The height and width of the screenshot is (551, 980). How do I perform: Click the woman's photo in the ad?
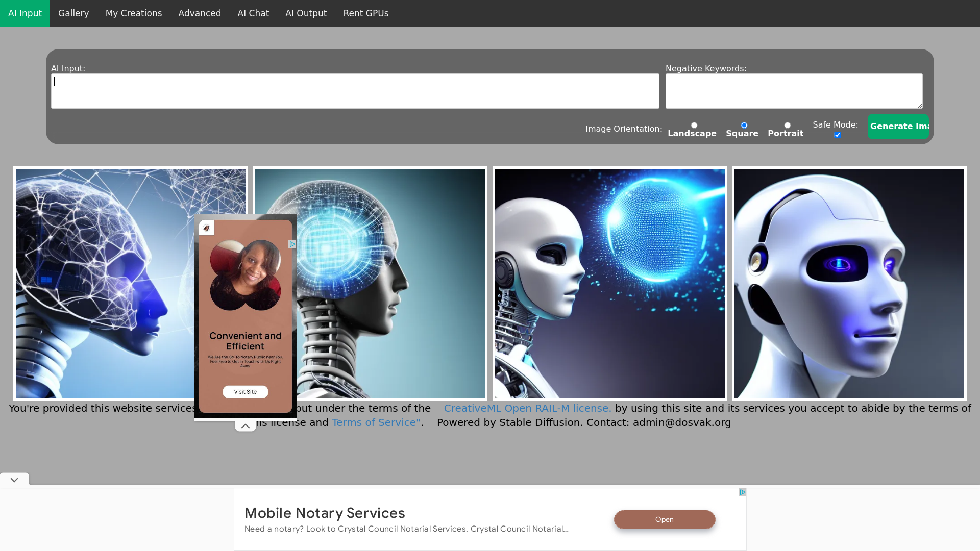[246, 275]
